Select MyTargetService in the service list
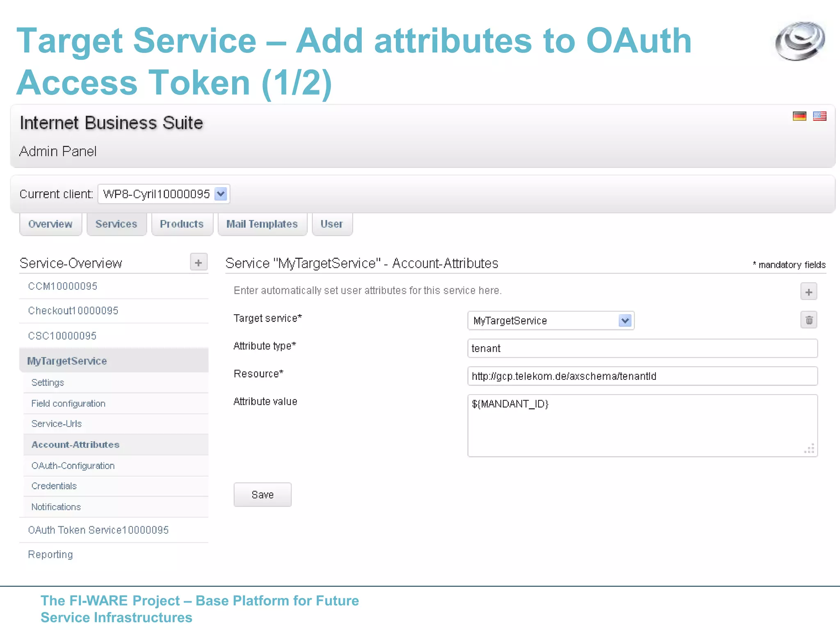 click(x=114, y=361)
